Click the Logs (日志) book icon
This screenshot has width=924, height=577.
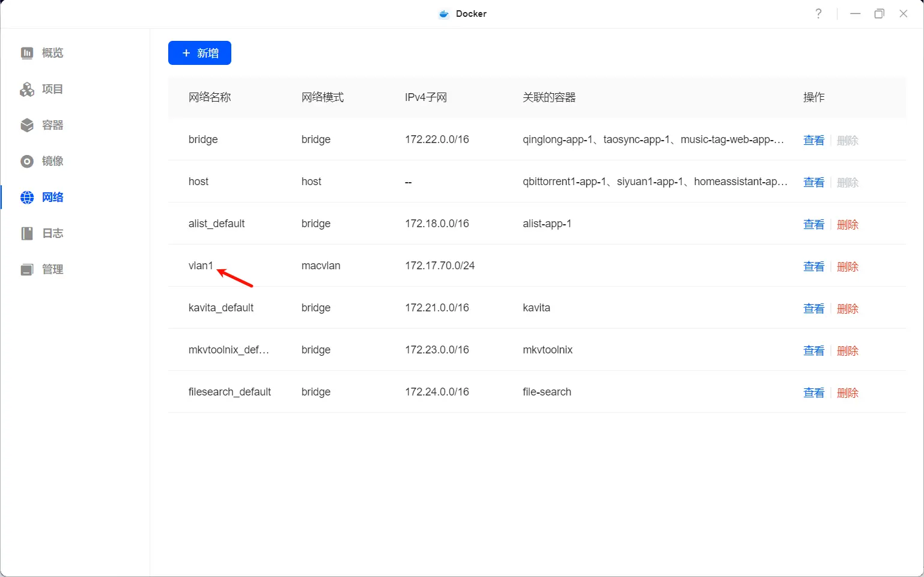coord(27,233)
